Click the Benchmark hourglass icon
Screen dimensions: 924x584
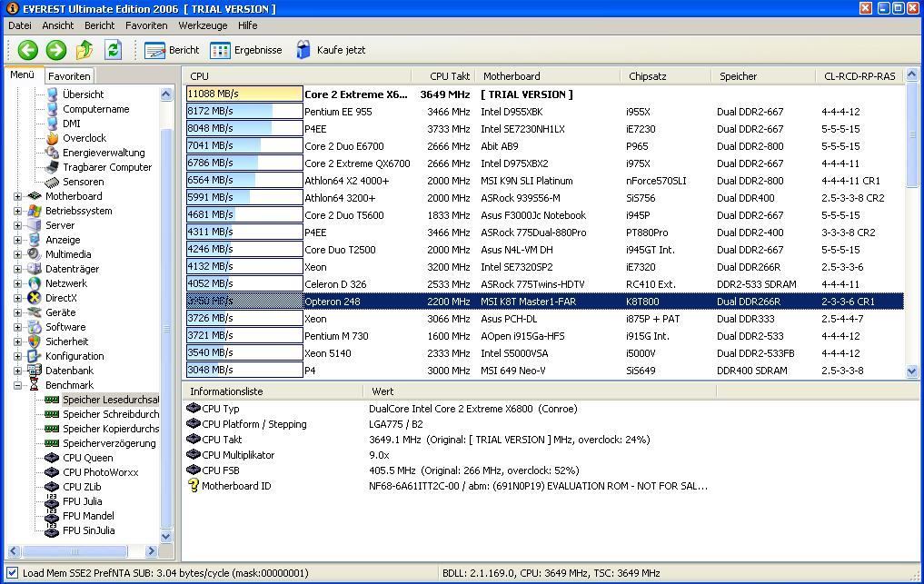pos(35,385)
